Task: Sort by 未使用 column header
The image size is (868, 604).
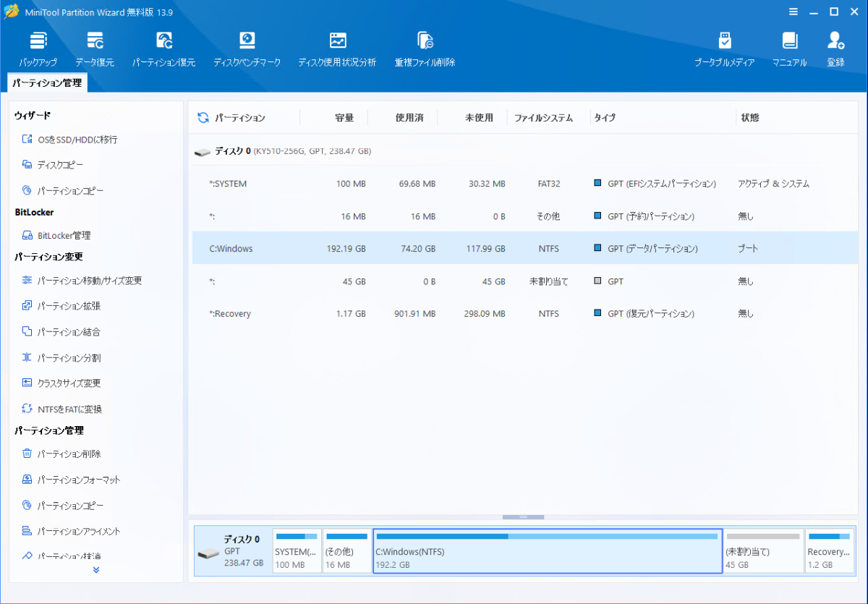Action: click(x=479, y=118)
